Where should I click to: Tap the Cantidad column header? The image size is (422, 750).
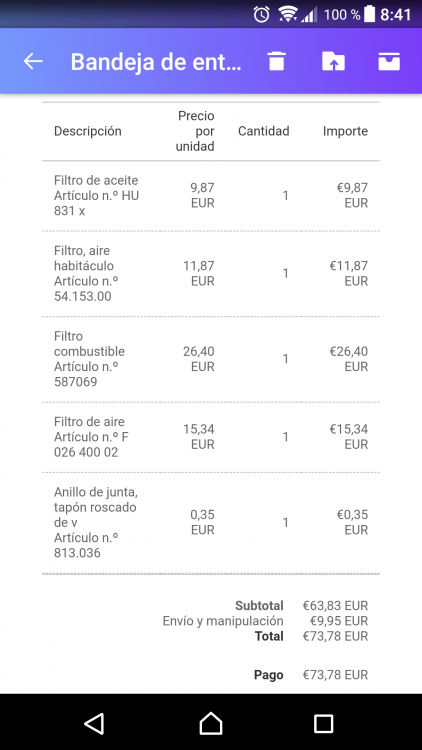(264, 131)
